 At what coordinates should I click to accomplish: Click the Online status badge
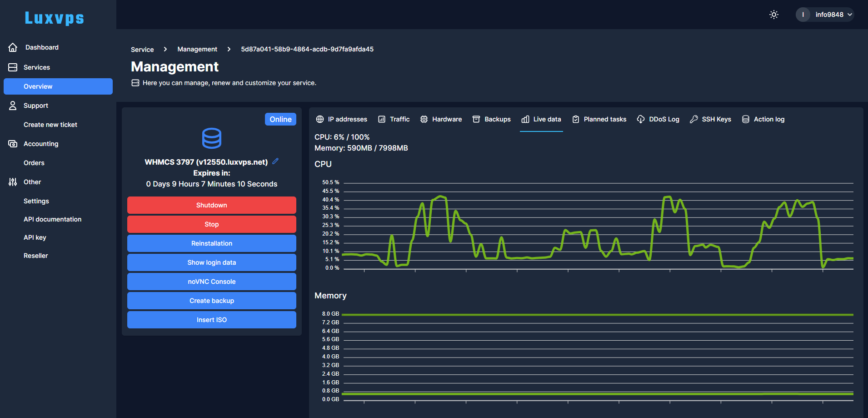pos(280,119)
